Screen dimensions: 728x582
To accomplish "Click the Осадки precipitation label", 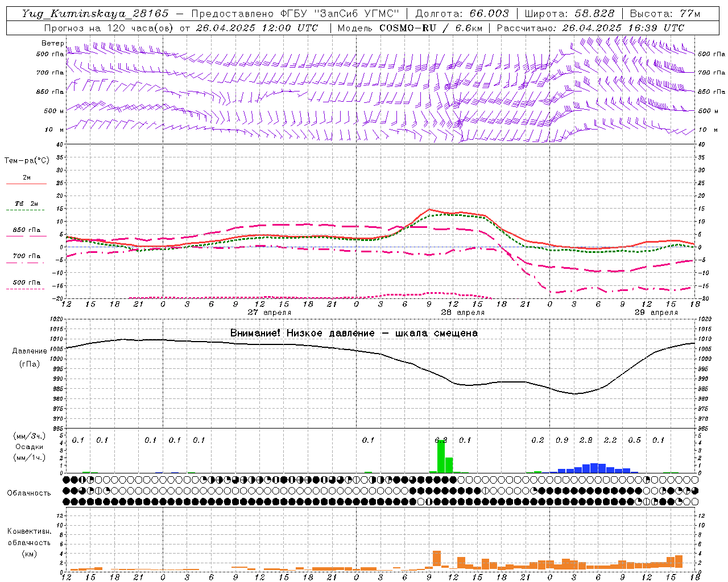I will coord(30,447).
